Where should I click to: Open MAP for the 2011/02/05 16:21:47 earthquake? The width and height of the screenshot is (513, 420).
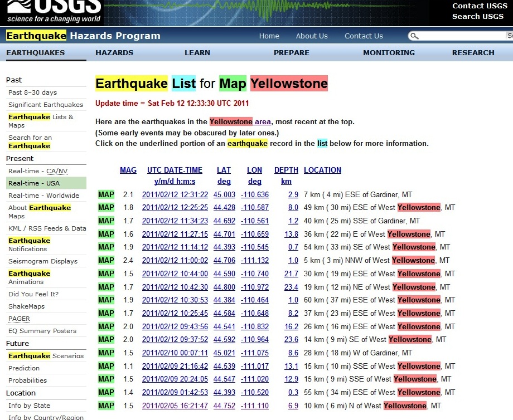pyautogui.click(x=107, y=406)
